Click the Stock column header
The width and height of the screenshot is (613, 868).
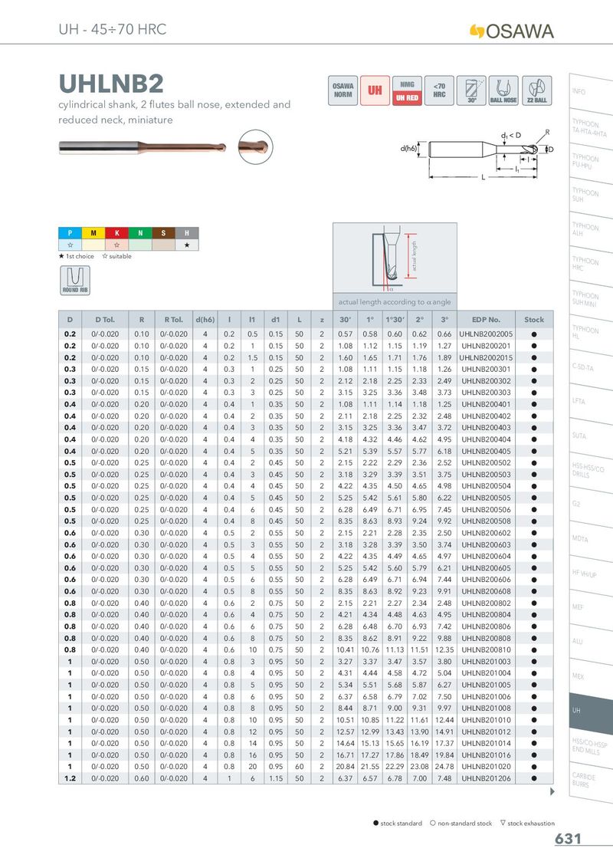click(x=534, y=320)
